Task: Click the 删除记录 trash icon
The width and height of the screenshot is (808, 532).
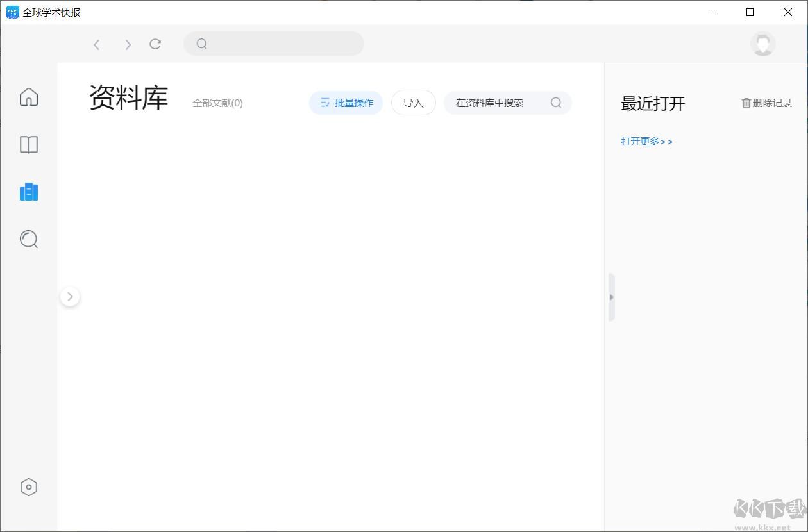Action: 746,103
